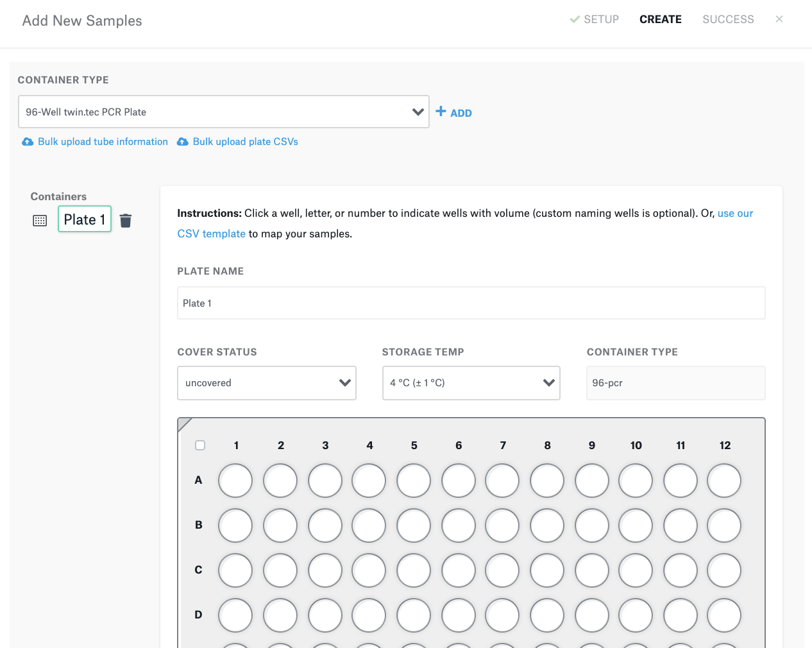Toggle well D12 on the plate grid
The height and width of the screenshot is (648, 812).
(x=724, y=615)
